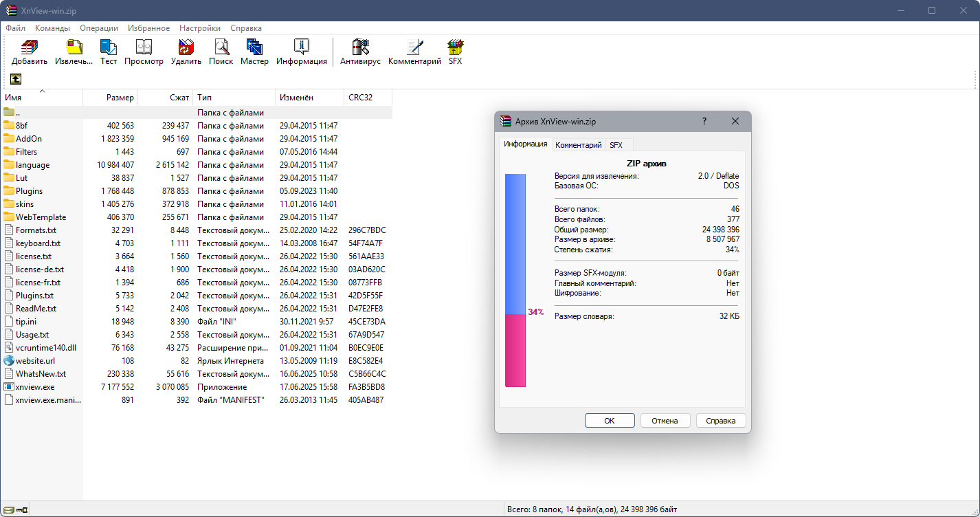Screen dimensions: 980x517
Task: Run the Тест archive check
Action: coord(109,47)
